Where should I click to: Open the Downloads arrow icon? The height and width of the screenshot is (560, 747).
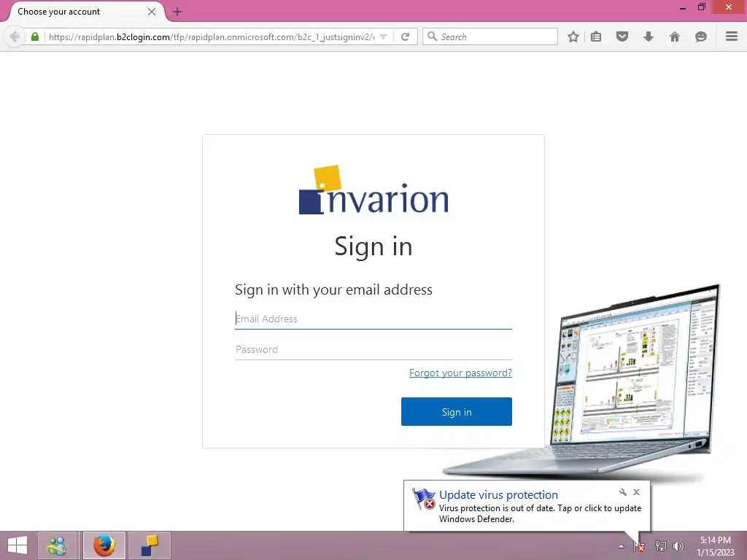click(649, 36)
